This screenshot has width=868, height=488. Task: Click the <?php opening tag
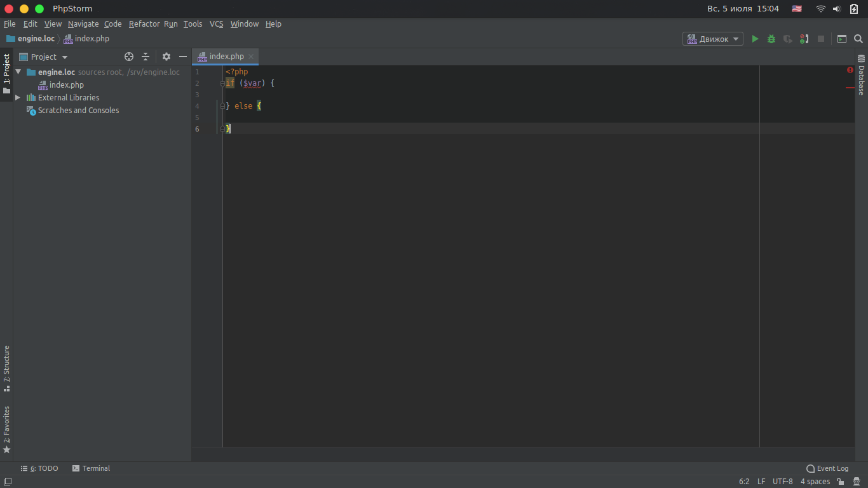(x=237, y=72)
